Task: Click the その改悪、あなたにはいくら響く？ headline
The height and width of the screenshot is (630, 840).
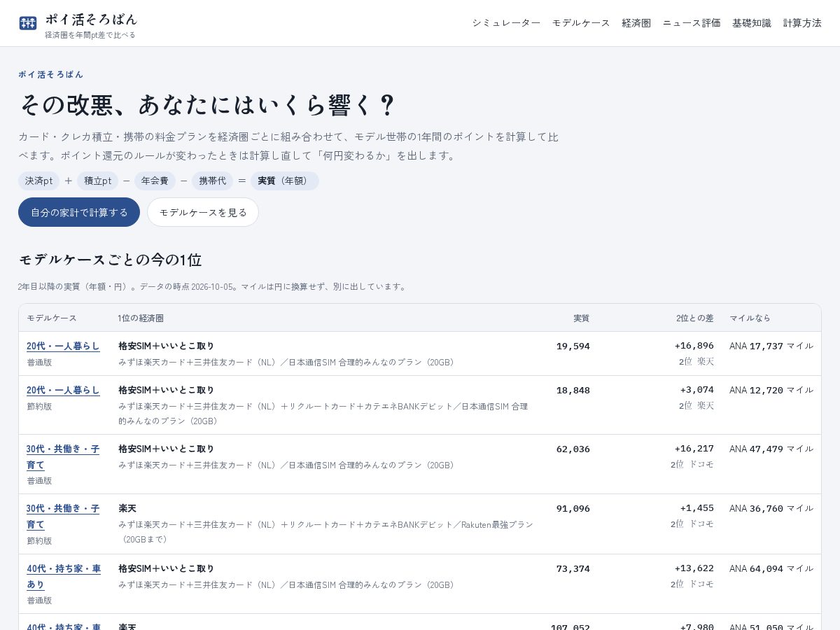Action: [207, 105]
